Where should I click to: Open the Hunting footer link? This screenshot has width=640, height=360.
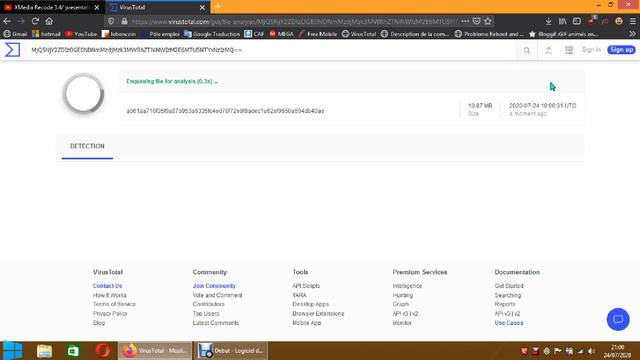[403, 295]
